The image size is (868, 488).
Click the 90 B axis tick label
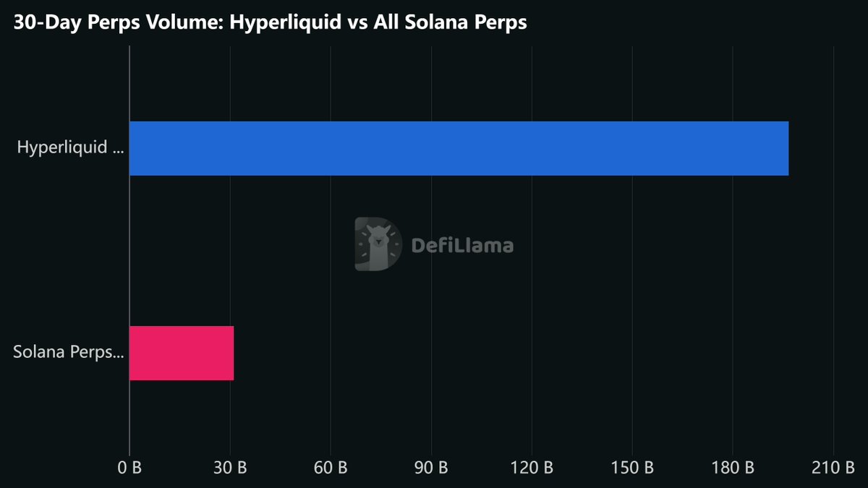click(431, 468)
